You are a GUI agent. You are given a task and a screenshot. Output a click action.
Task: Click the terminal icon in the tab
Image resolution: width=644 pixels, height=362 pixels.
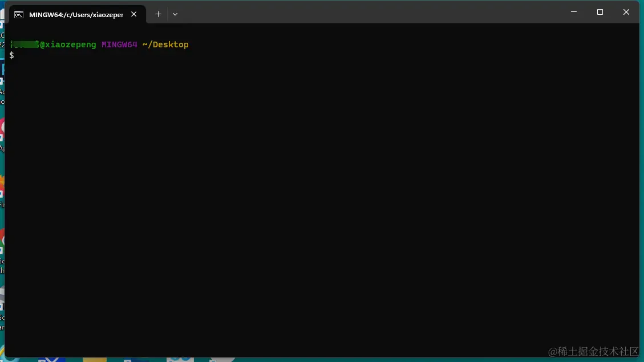click(19, 15)
